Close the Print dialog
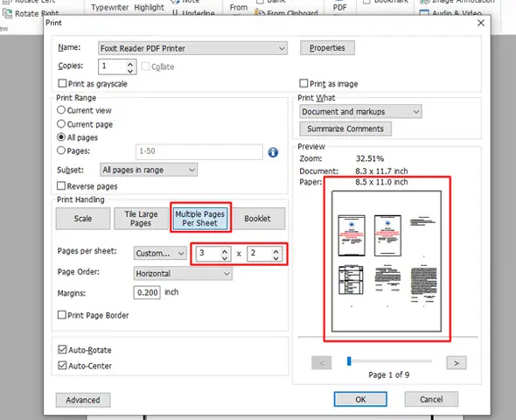The image size is (516, 420). click(480, 23)
